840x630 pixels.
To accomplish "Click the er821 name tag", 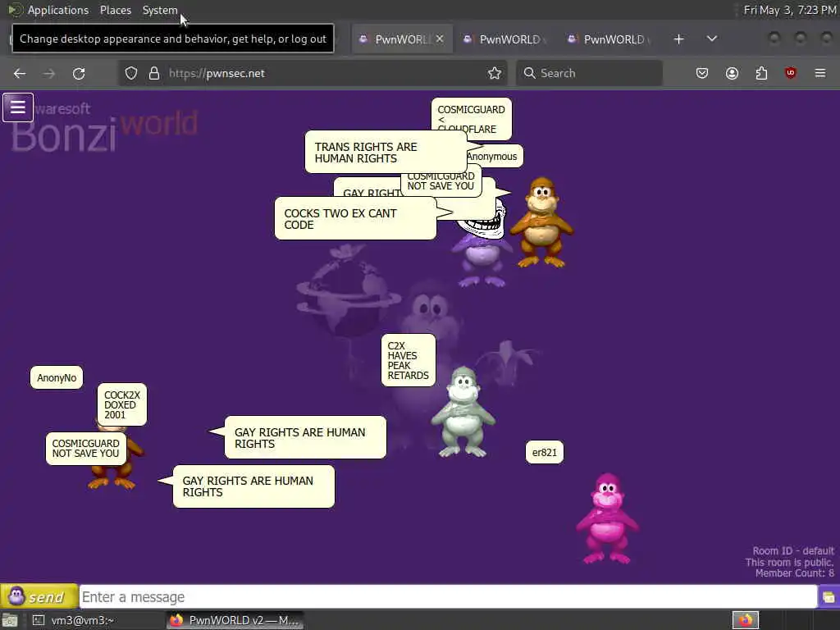I will click(x=545, y=453).
